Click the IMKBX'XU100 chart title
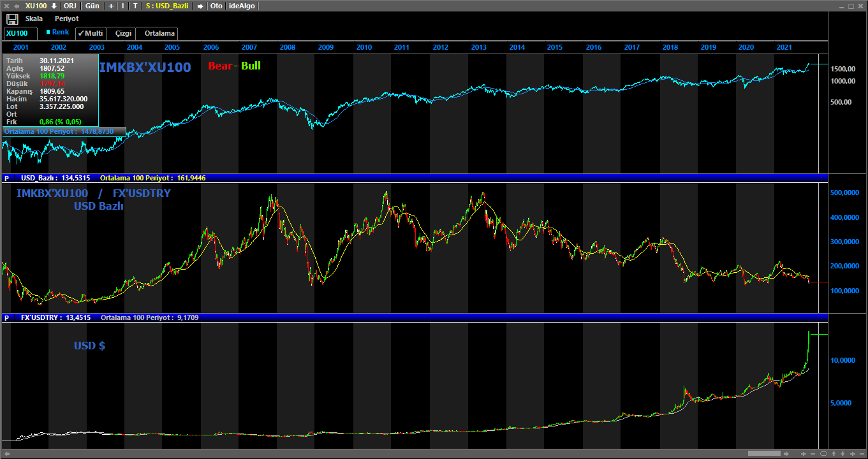The width and height of the screenshot is (868, 459). (x=145, y=67)
